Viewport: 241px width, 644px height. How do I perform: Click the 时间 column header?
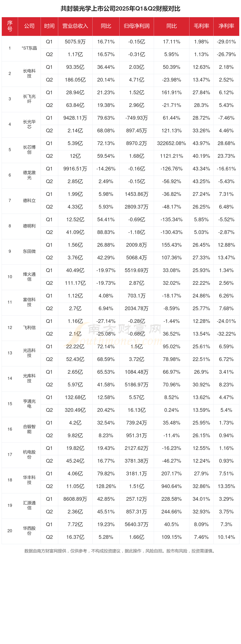[x=49, y=26]
